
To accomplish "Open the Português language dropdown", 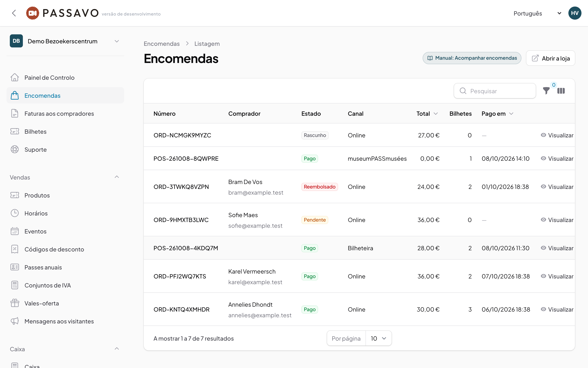I will (537, 13).
